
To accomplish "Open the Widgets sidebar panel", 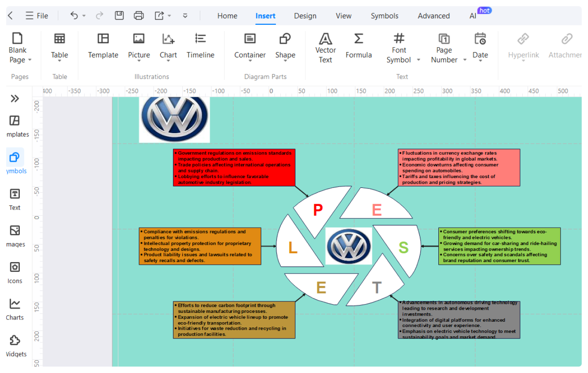I will click(x=15, y=346).
